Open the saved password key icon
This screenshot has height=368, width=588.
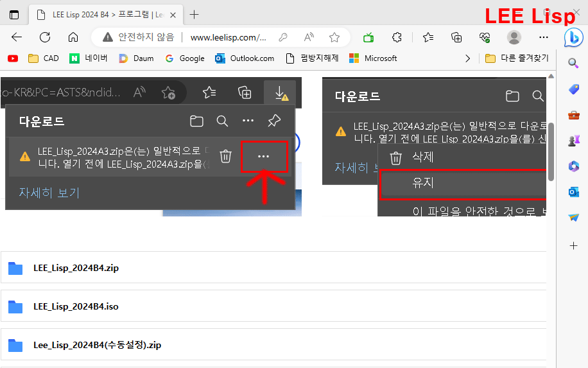(283, 37)
